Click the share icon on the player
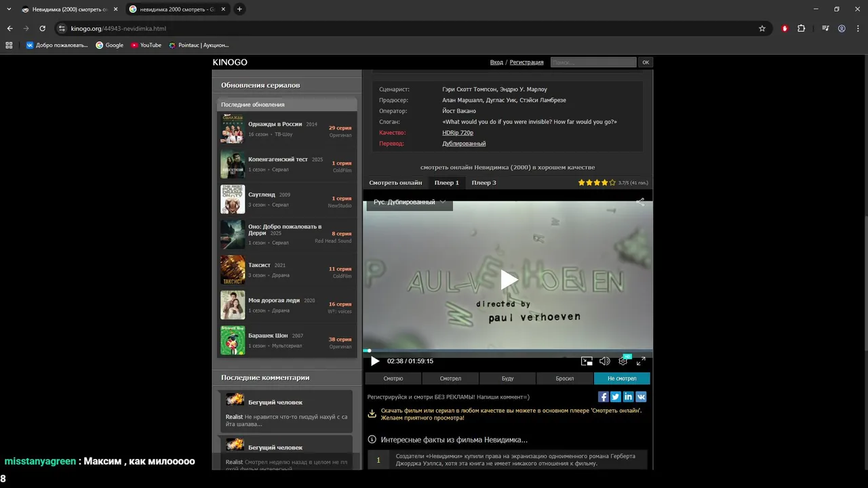The width and height of the screenshot is (868, 488). pyautogui.click(x=640, y=202)
